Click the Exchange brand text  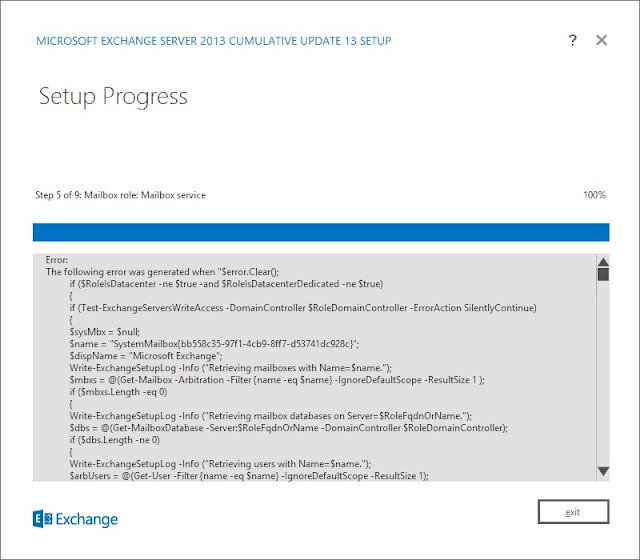(87, 519)
